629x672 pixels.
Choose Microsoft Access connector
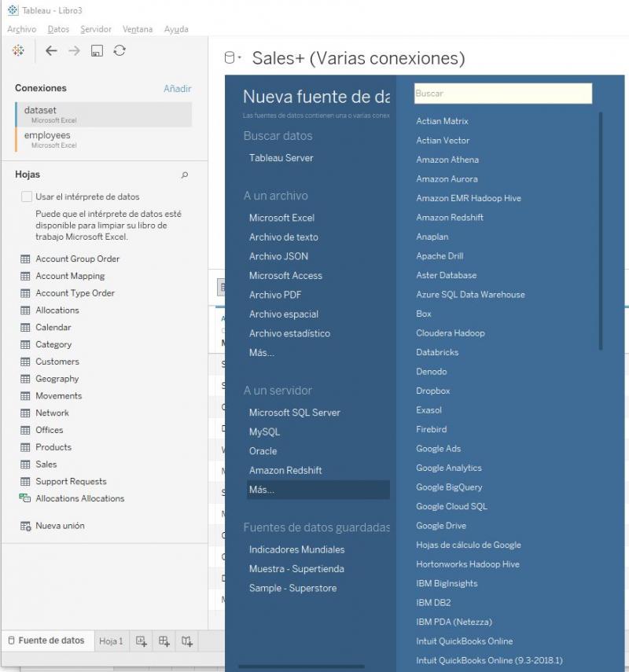point(285,276)
